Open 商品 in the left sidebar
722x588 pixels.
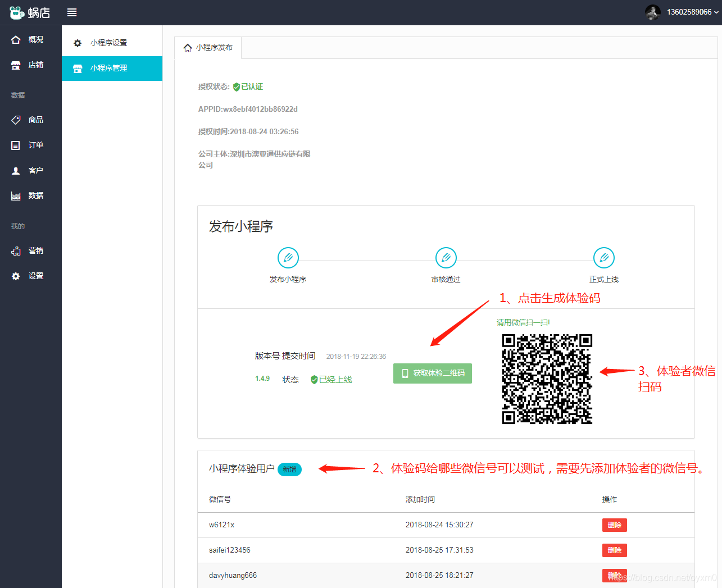(x=30, y=120)
